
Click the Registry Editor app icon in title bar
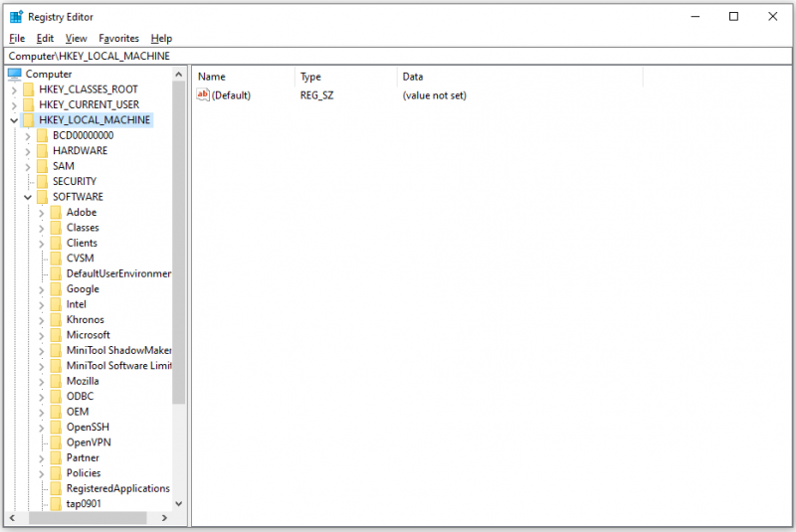[16, 17]
